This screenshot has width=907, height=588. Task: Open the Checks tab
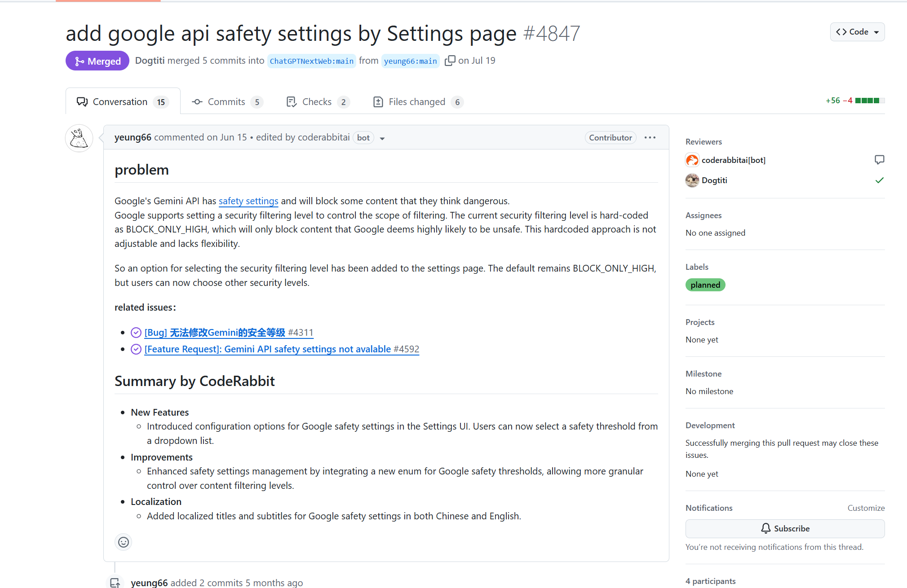point(318,102)
